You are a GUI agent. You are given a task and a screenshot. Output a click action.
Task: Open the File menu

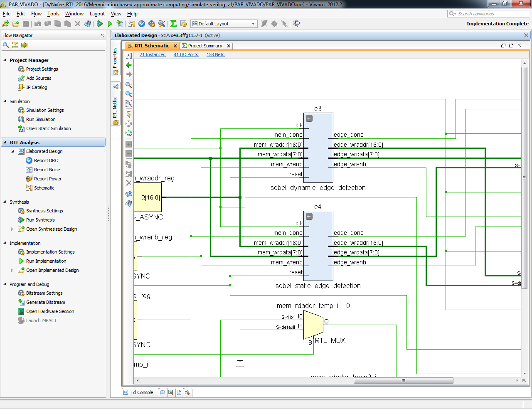pyautogui.click(x=7, y=14)
